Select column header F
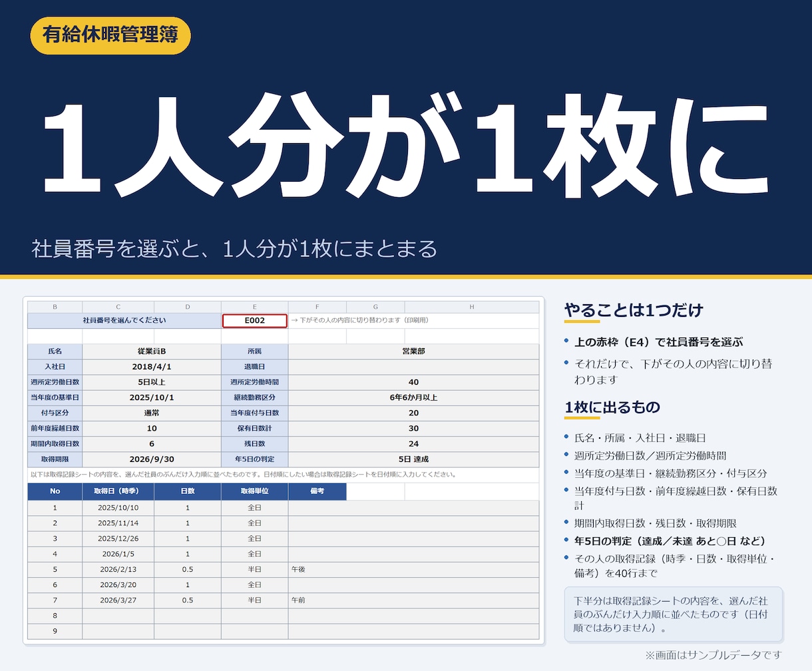 click(x=317, y=307)
